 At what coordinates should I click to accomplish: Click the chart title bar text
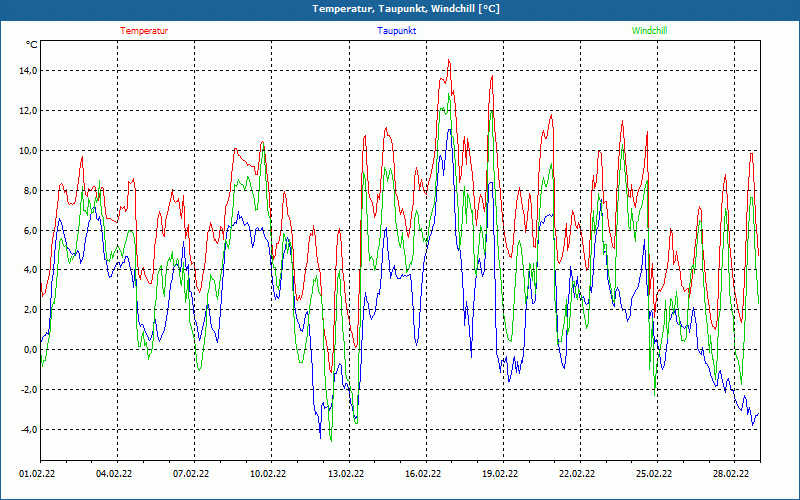[406, 9]
